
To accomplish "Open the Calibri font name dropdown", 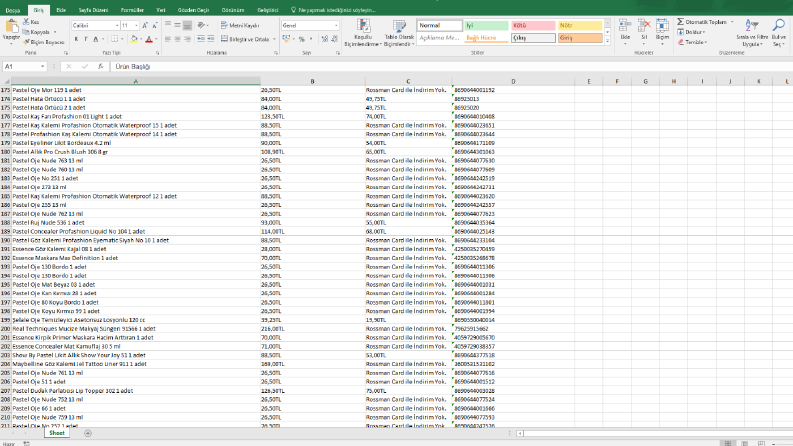I will pyautogui.click(x=117, y=25).
